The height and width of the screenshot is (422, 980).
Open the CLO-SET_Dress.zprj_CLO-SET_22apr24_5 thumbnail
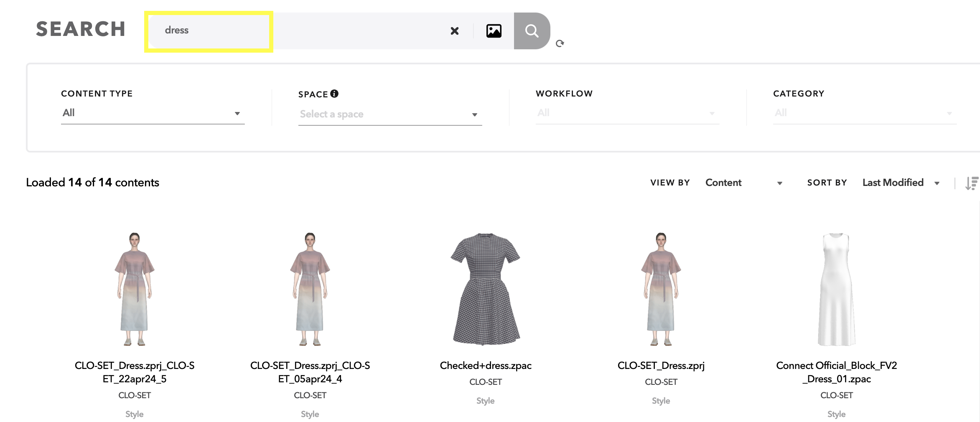135,289
